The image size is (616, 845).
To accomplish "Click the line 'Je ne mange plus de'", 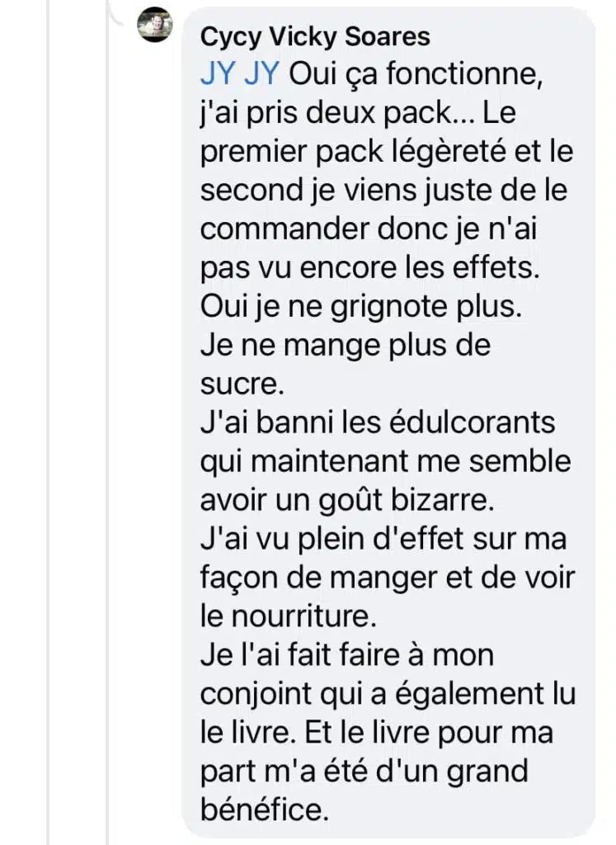I will pos(346,345).
